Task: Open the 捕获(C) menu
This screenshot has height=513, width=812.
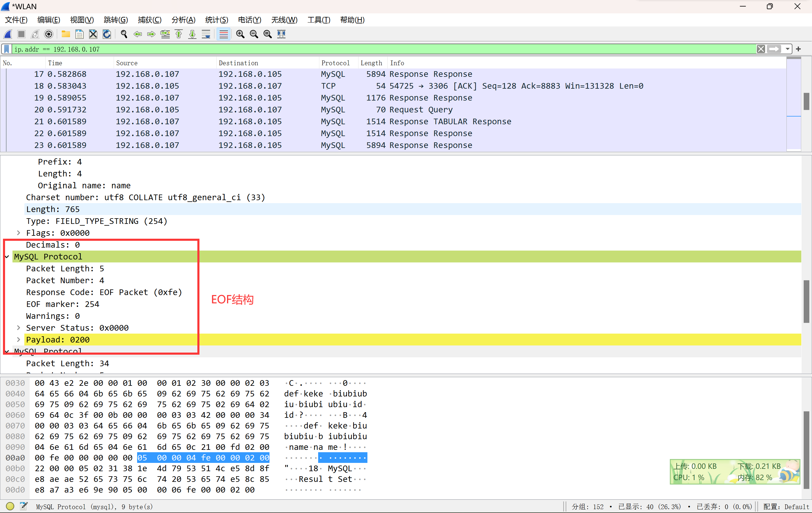Action: pos(149,20)
